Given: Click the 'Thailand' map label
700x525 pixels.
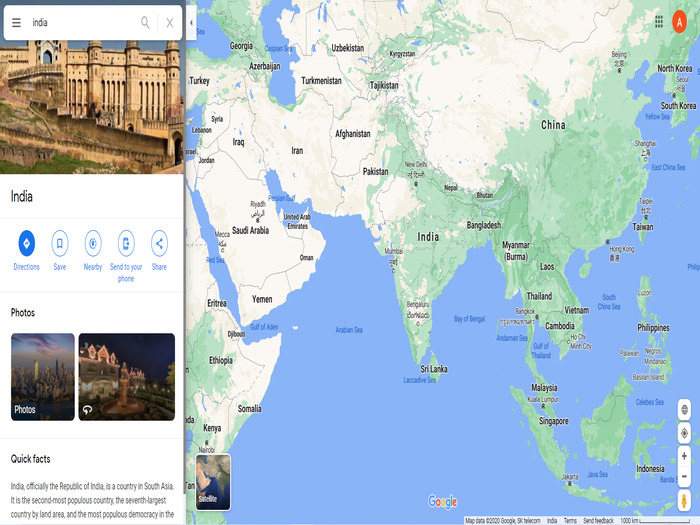Looking at the screenshot, I should coord(539,296).
